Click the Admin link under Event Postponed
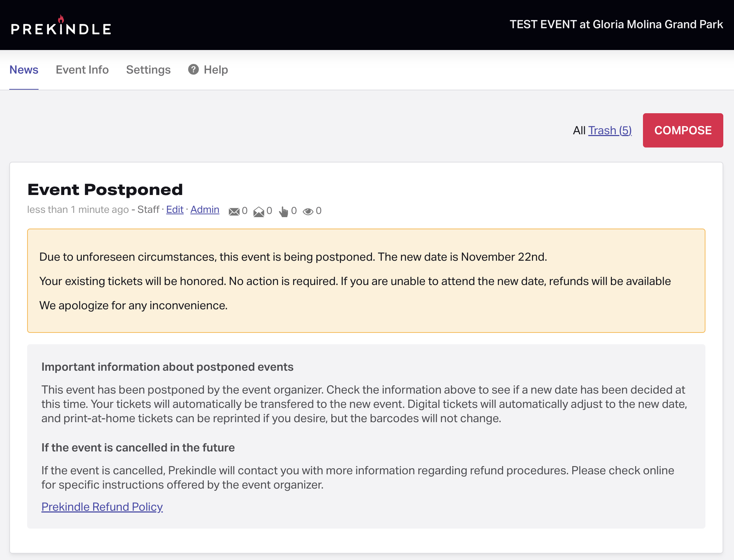734x560 pixels. [x=205, y=210]
